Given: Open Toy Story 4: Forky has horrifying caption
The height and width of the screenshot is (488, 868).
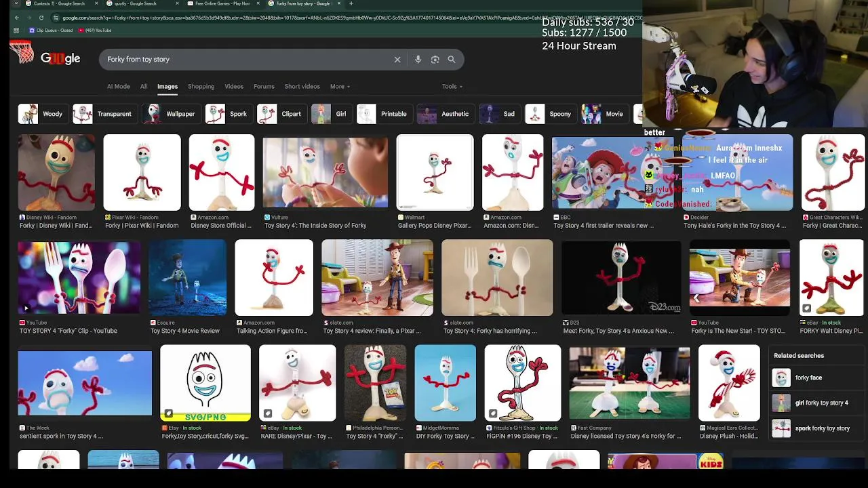Looking at the screenshot, I should pos(490,331).
